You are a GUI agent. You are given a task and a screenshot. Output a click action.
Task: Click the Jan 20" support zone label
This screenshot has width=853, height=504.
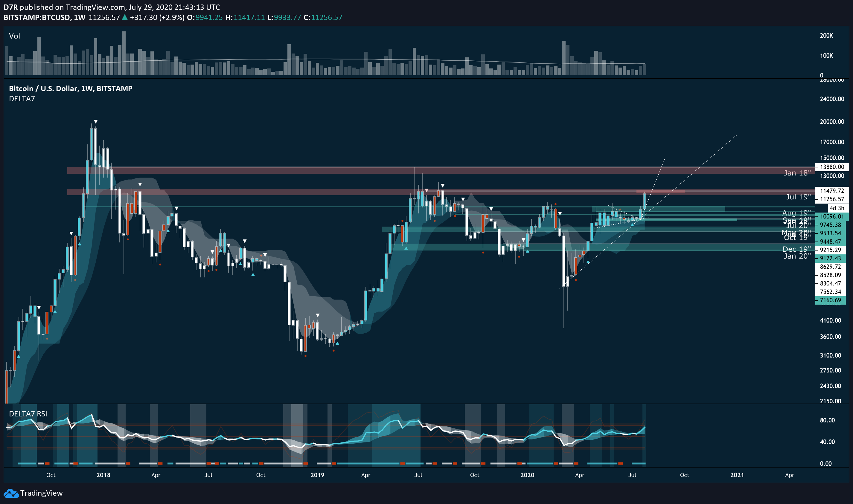(x=797, y=256)
